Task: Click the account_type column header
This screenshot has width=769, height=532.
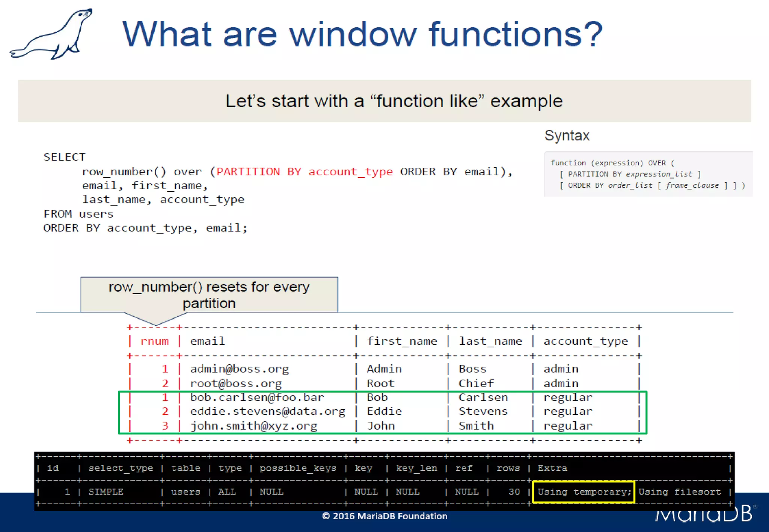Action: 585,341
